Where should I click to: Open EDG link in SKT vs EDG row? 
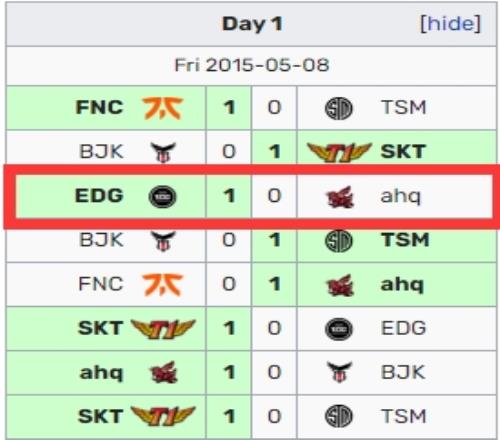(404, 328)
